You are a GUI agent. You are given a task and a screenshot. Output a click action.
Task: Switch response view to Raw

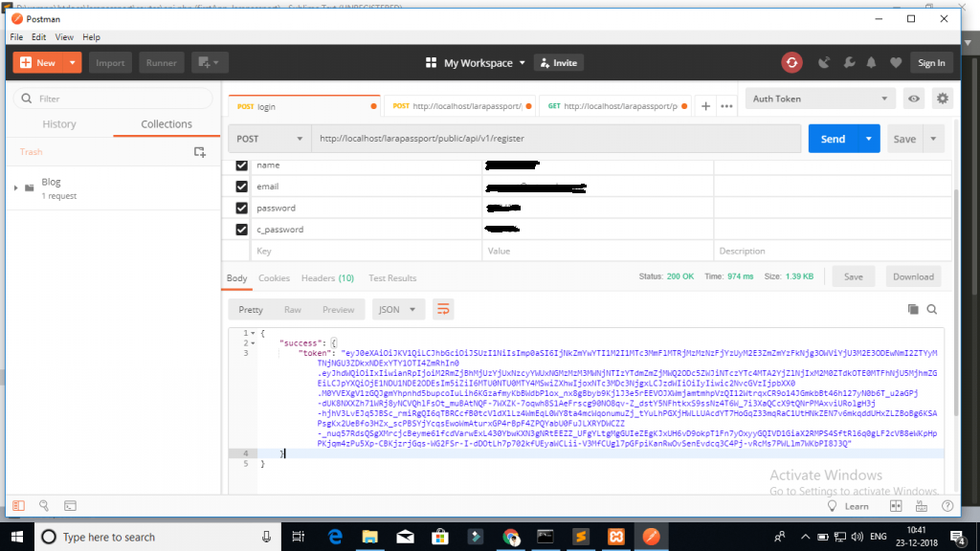(293, 309)
